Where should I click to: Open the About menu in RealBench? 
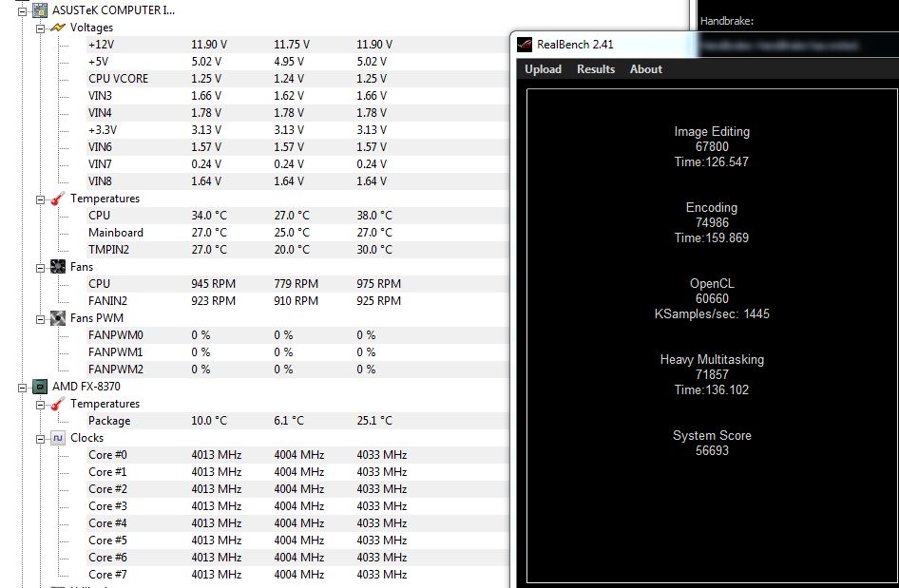pos(646,68)
